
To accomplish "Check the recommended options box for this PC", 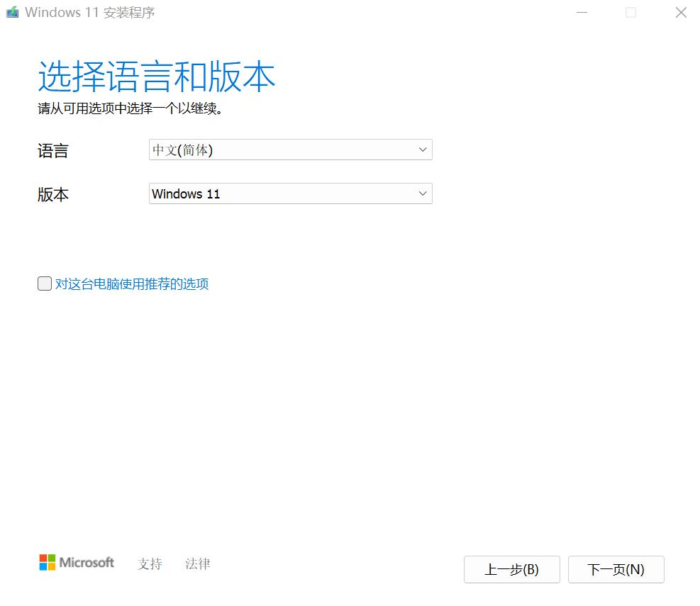I will point(44,284).
